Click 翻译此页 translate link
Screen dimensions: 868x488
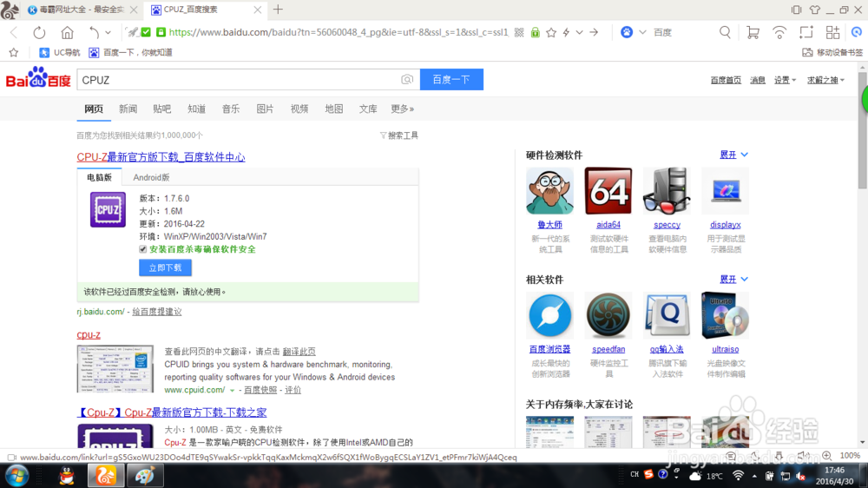(x=299, y=352)
